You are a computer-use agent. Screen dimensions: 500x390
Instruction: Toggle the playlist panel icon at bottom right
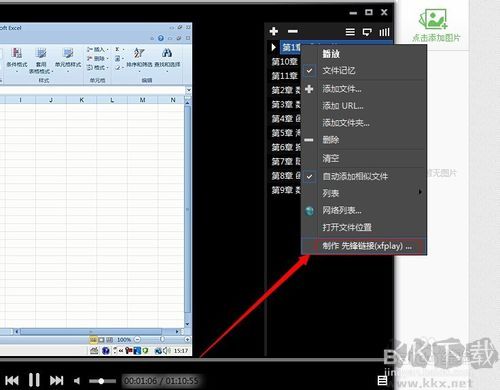click(382, 380)
